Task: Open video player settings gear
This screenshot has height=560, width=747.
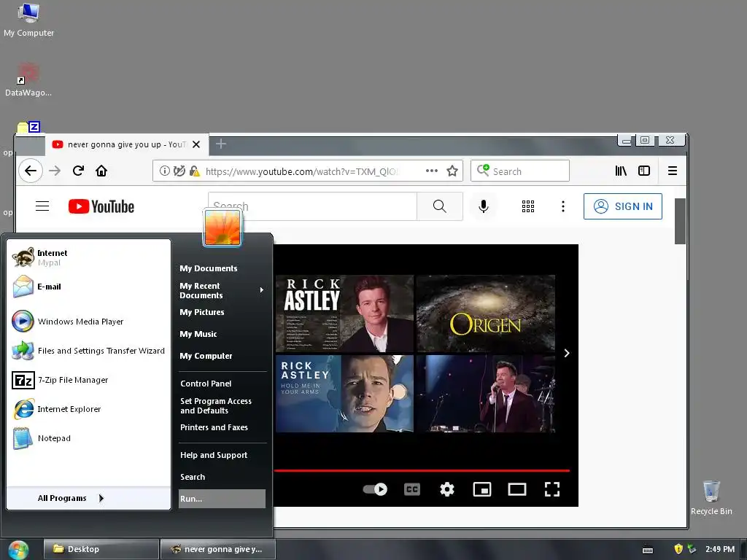Action: [x=447, y=489]
